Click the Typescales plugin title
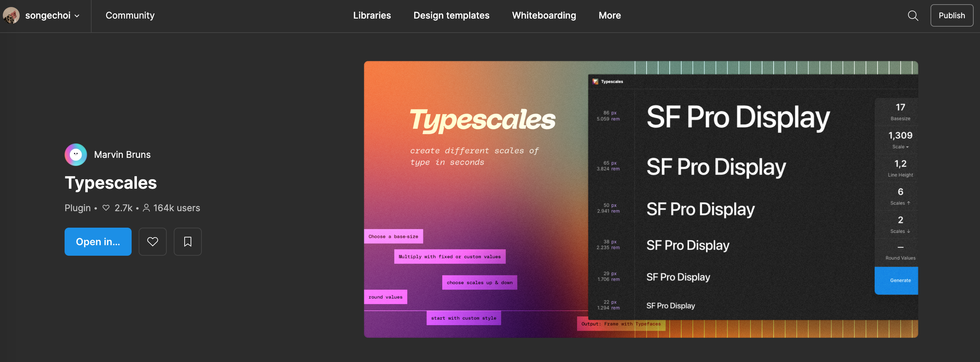The height and width of the screenshot is (362, 980). click(111, 183)
